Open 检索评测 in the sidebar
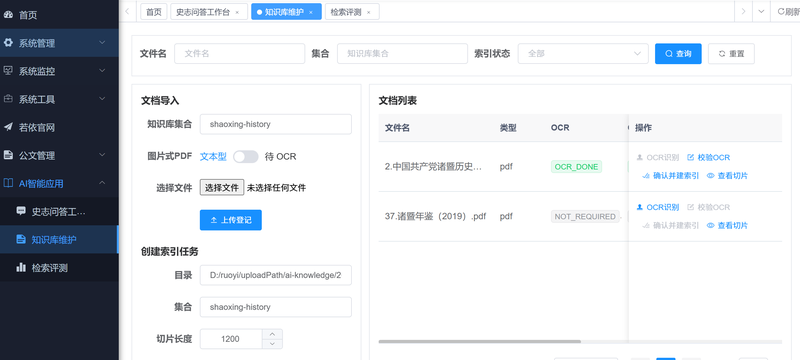This screenshot has height=360, width=800. pos(59,267)
